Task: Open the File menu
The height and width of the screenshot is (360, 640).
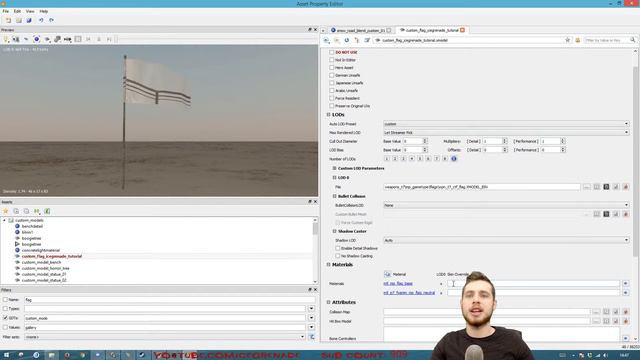Action: click(6, 11)
